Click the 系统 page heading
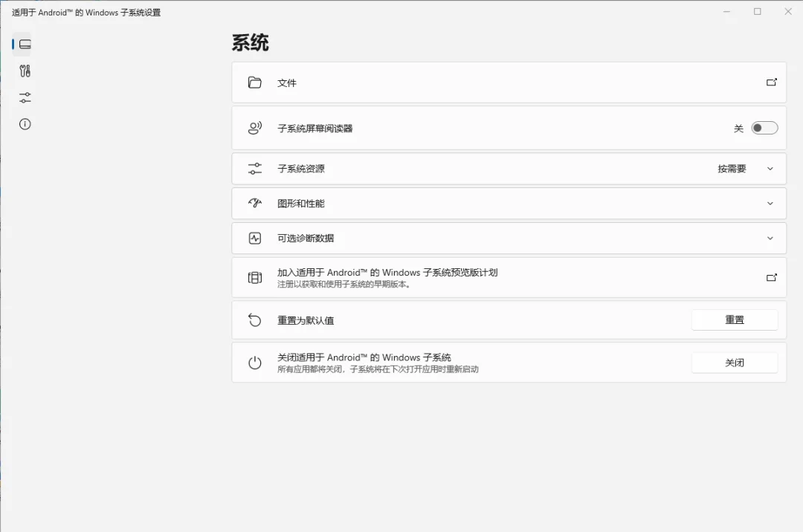Viewport: 803px width, 532px height. (x=251, y=43)
